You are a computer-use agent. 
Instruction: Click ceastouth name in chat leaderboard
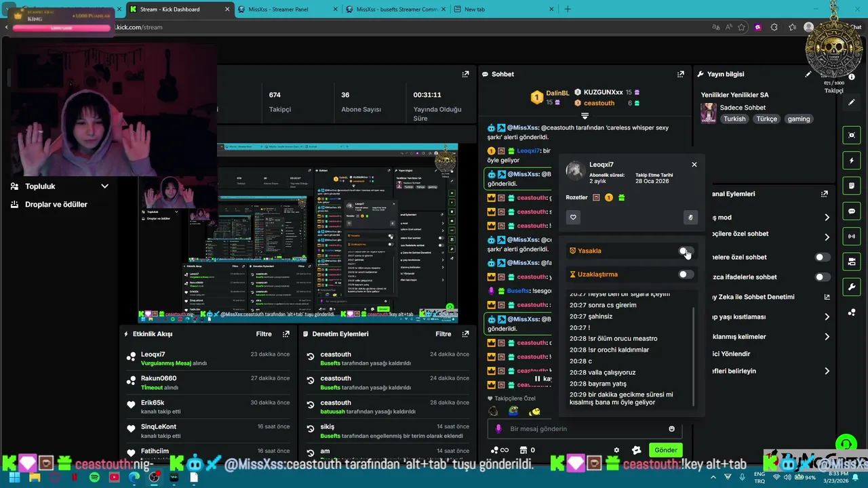[x=599, y=103]
